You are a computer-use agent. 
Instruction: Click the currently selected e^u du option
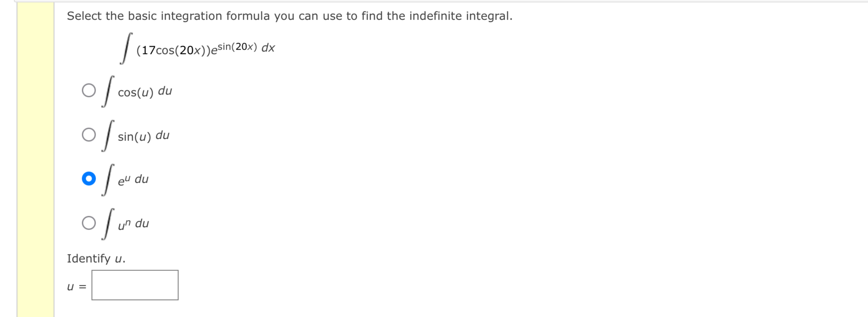pos(89,178)
